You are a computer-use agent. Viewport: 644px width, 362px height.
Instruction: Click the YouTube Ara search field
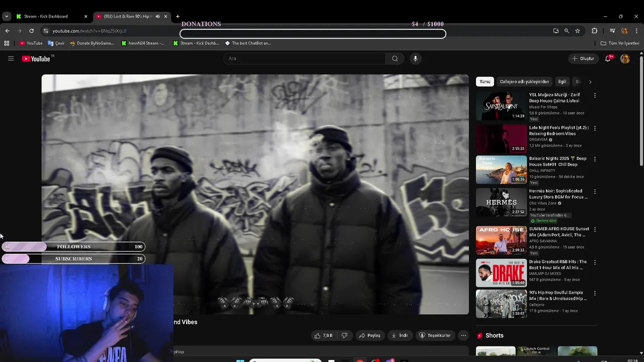(304, 59)
